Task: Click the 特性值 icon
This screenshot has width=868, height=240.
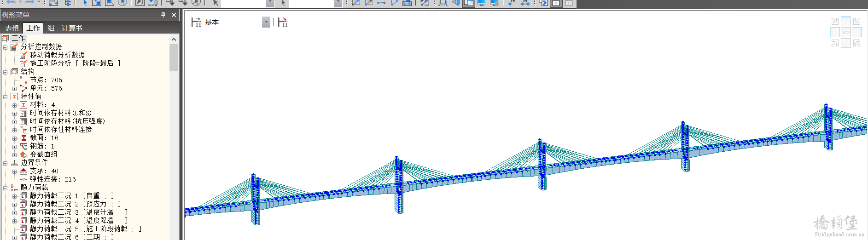Action: 14,96
